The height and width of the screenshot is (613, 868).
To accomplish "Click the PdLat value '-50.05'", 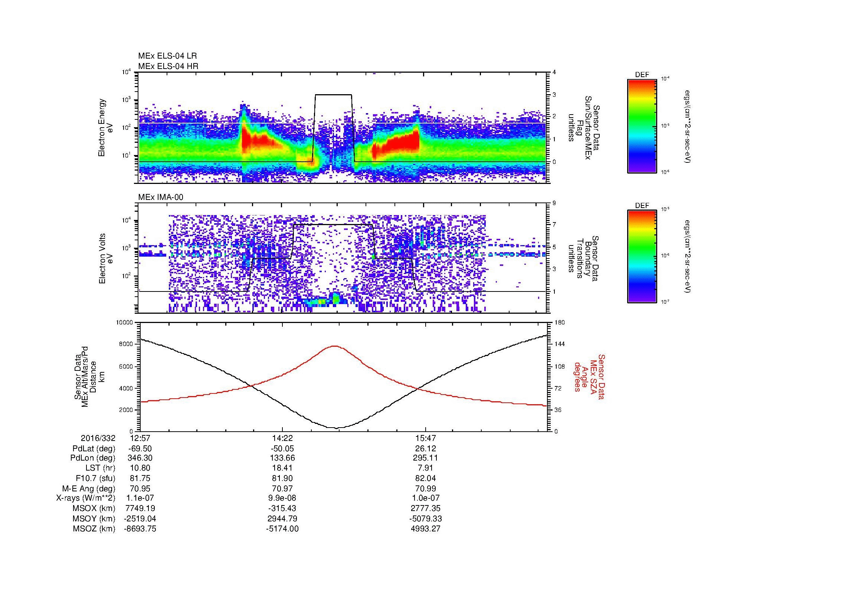I will [x=282, y=449].
